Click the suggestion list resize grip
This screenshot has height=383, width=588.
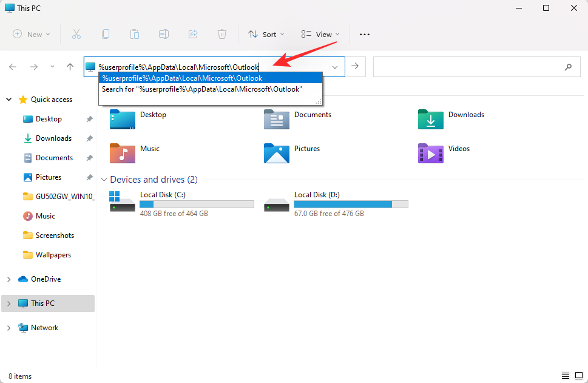[x=319, y=101]
